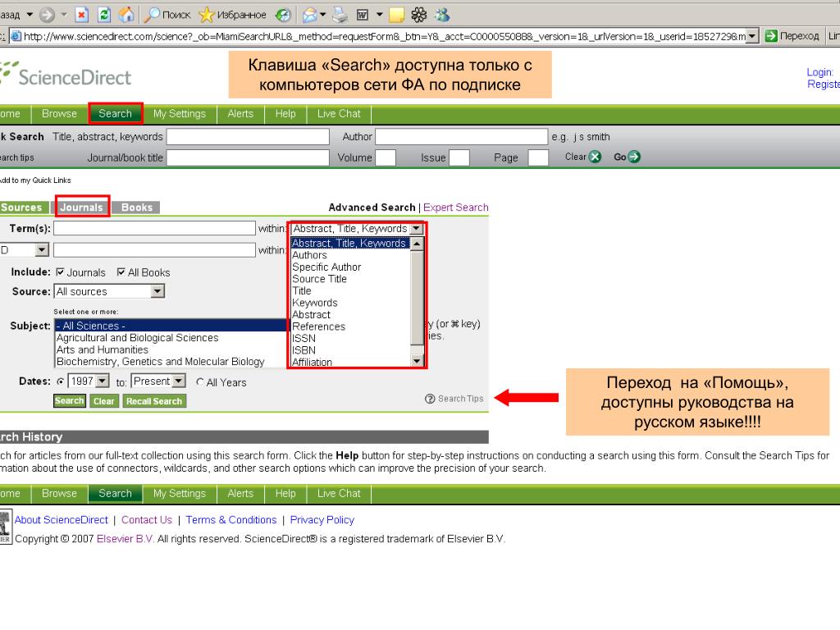Open Mail envelope toolbar icon

pyautogui.click(x=309, y=15)
